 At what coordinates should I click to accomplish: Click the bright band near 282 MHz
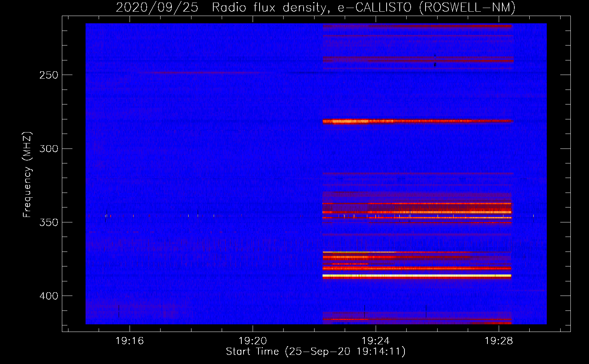[x=418, y=121]
